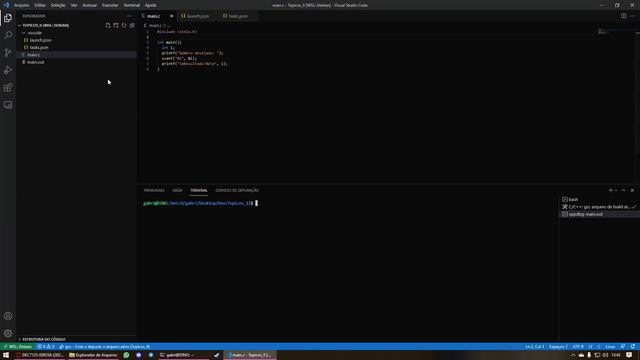This screenshot has width=640, height=360.
Task: Open Explorador de Arquivos taskbar window
Action: click(93, 355)
